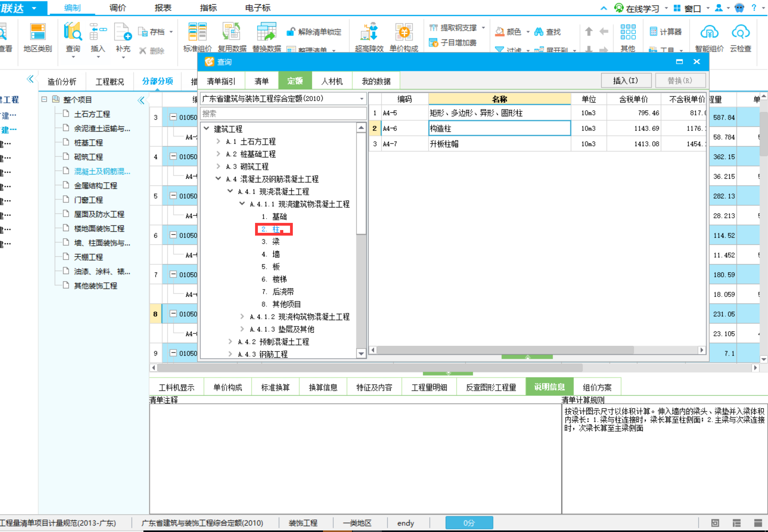Open the 窗口 window menu icon
Viewport: 768px width, 532px height.
point(677,8)
